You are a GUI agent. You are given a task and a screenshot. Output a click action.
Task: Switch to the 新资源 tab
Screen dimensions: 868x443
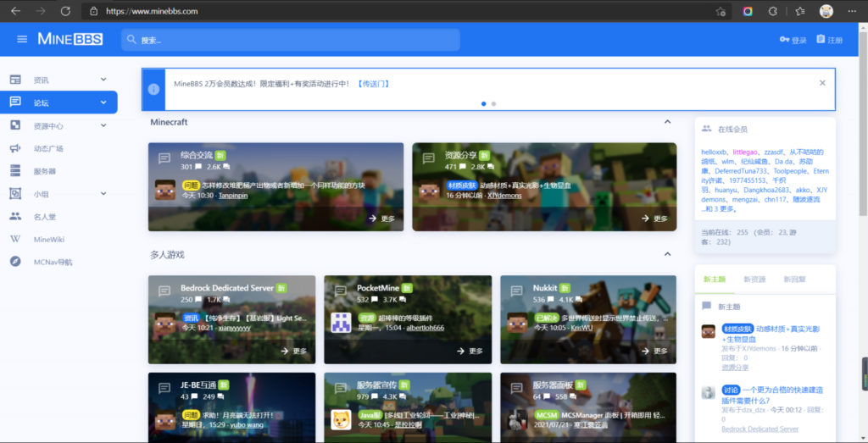[x=754, y=279]
